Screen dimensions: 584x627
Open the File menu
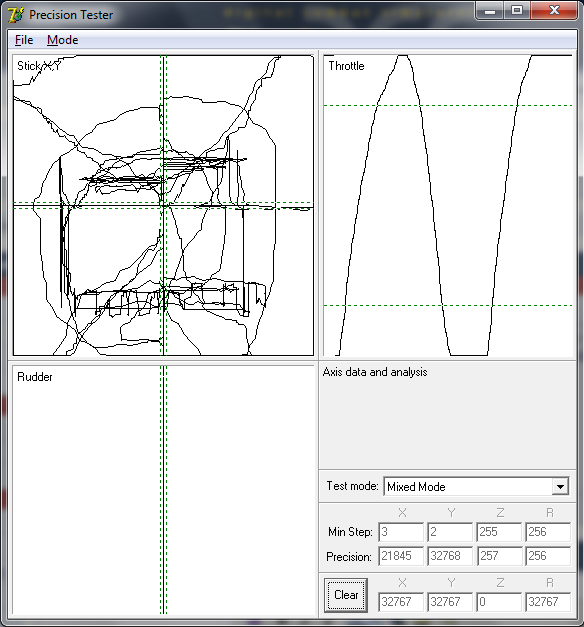pyautogui.click(x=24, y=40)
